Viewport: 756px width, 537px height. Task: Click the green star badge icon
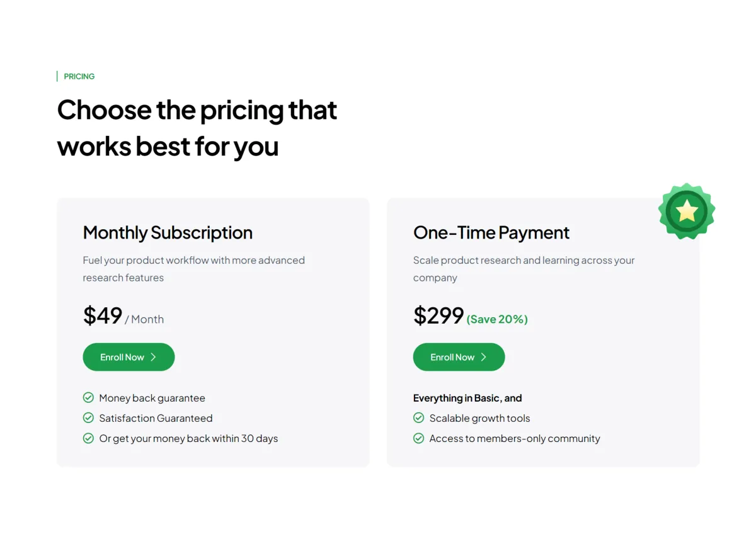(687, 212)
